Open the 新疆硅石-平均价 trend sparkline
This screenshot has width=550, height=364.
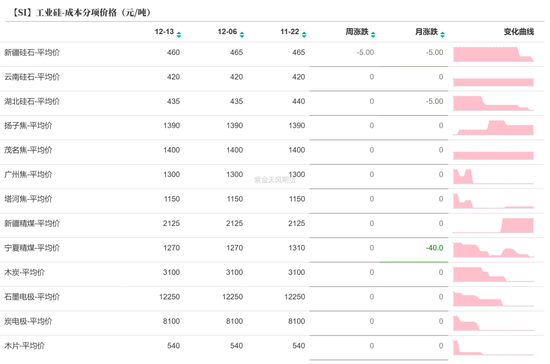click(493, 54)
